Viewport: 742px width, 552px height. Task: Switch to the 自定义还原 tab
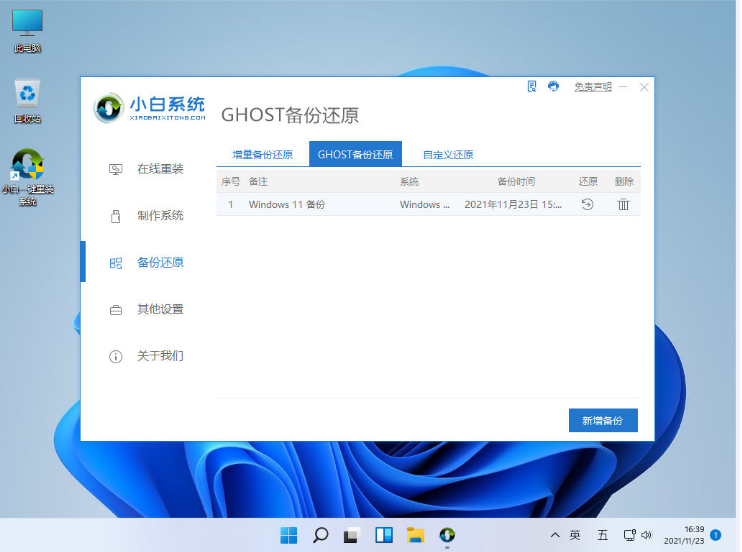coord(448,155)
